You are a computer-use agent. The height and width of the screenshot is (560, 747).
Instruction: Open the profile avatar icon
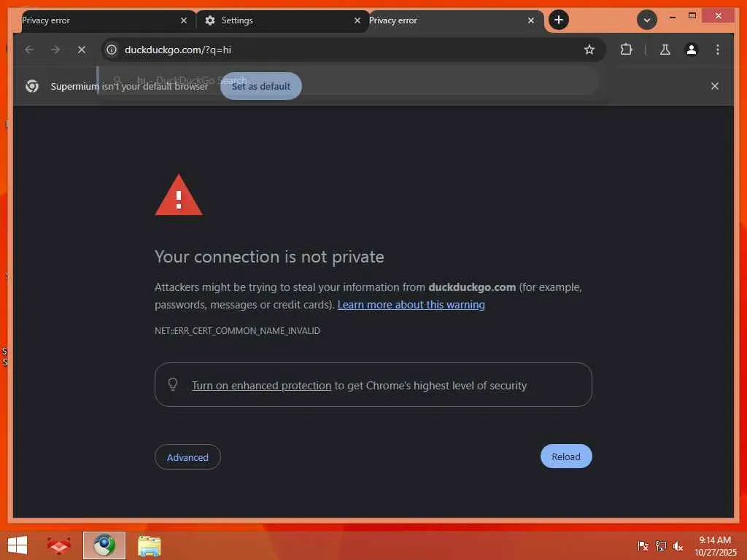pos(692,50)
